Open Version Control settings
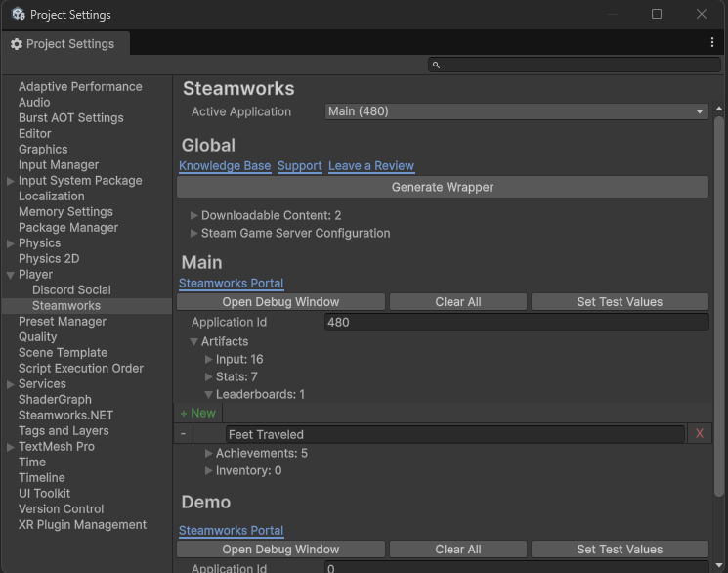 pyautogui.click(x=62, y=509)
